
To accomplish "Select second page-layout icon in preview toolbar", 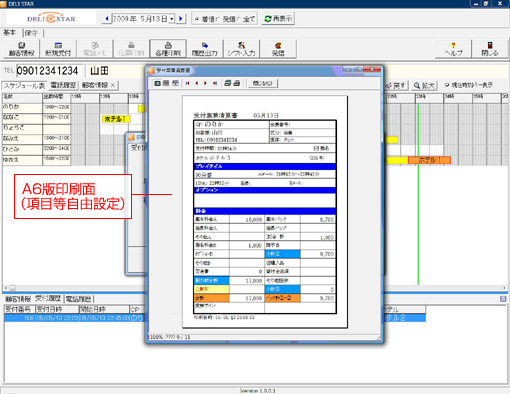I will point(166,83).
